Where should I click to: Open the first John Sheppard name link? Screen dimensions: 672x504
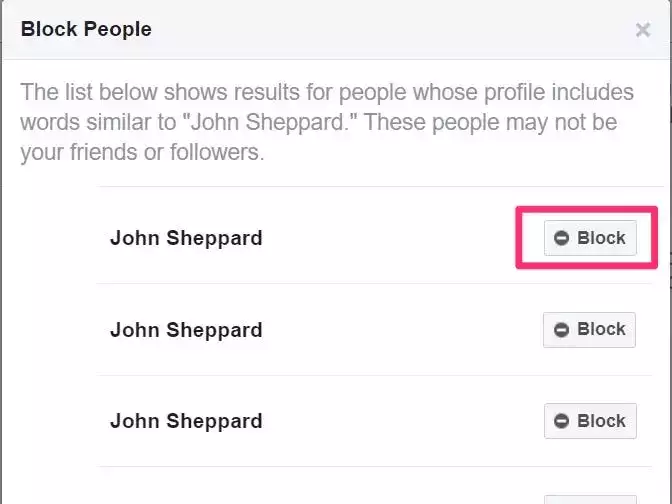[186, 238]
